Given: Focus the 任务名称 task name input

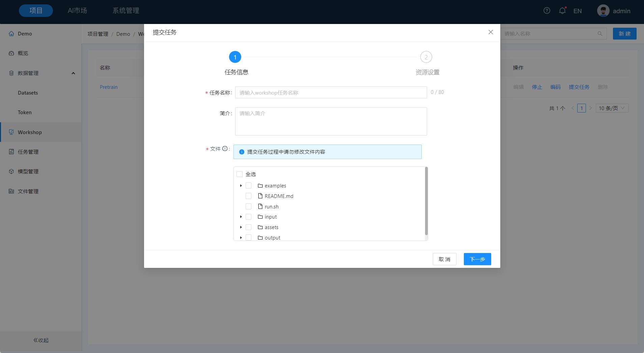Looking at the screenshot, I should tap(331, 93).
